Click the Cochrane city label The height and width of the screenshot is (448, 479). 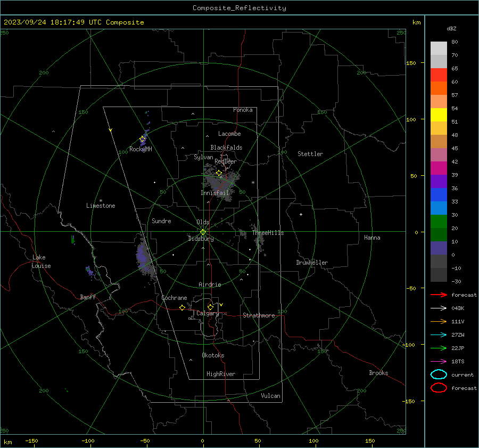(174, 298)
